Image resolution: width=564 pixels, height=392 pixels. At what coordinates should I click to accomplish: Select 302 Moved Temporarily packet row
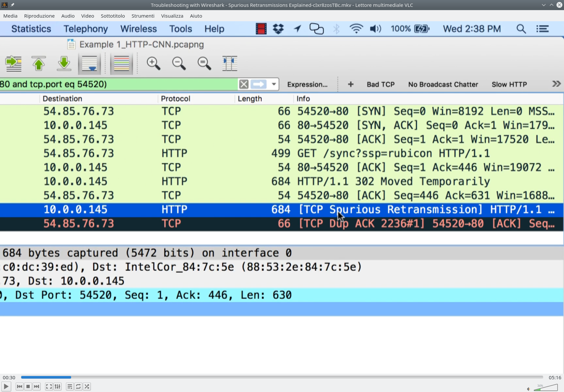pyautogui.click(x=282, y=181)
